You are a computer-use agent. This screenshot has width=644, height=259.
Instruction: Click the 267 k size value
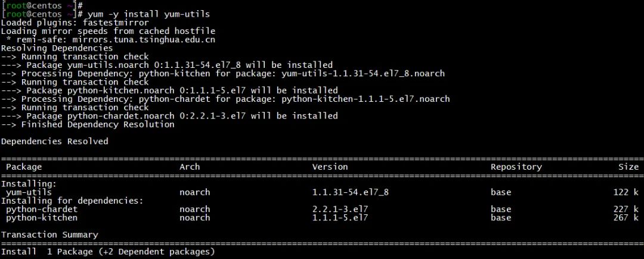click(626, 218)
